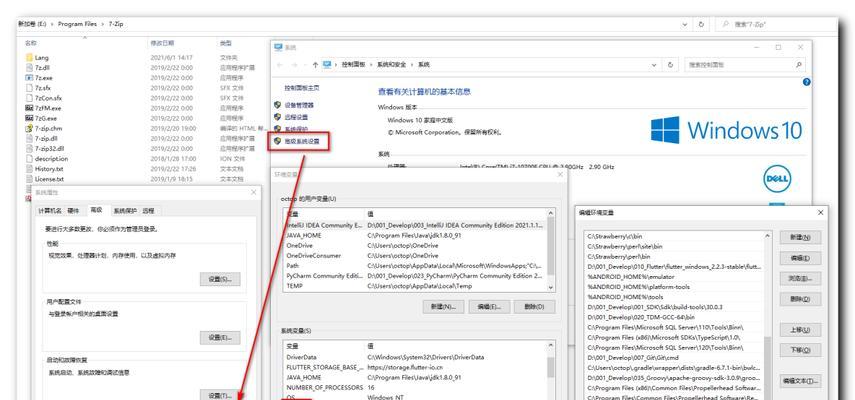Viewport: 855px width, 400px height.
Task: Click search magnifier in 7-Zip Explorer search box
Action: tap(726, 25)
